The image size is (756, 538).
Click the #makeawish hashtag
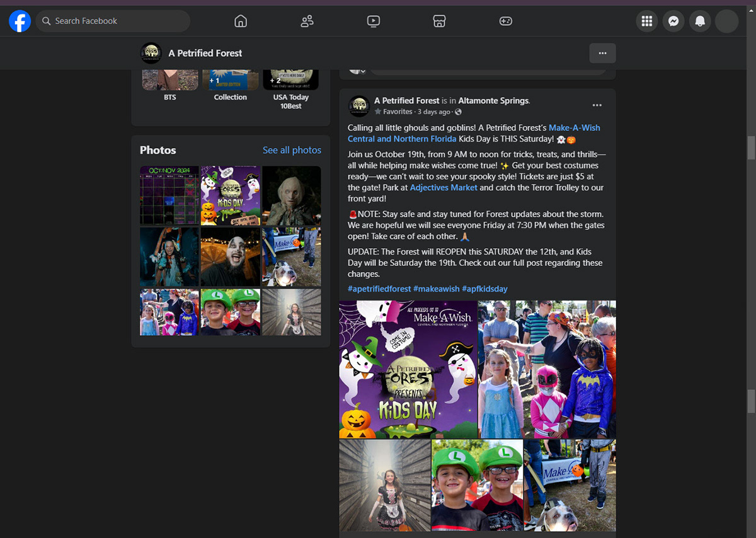pos(437,289)
